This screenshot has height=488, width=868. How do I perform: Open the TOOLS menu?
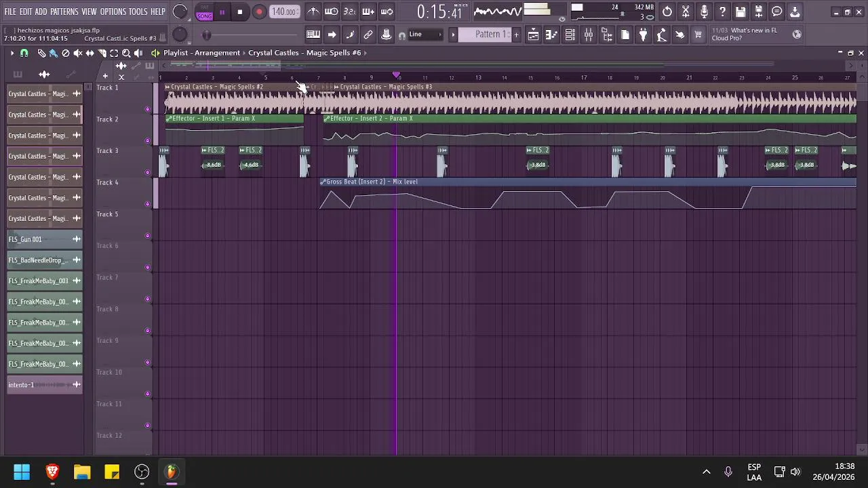(138, 12)
